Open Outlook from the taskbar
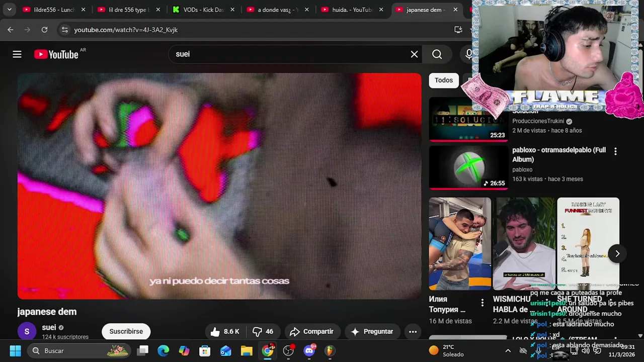This screenshot has width=644, height=362. [226, 350]
